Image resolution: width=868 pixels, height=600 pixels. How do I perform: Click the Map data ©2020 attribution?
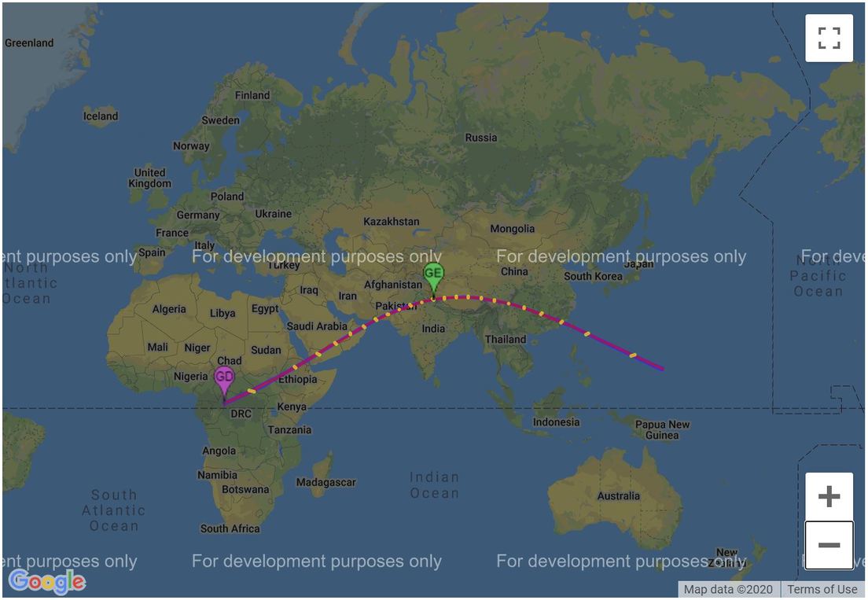click(x=728, y=589)
